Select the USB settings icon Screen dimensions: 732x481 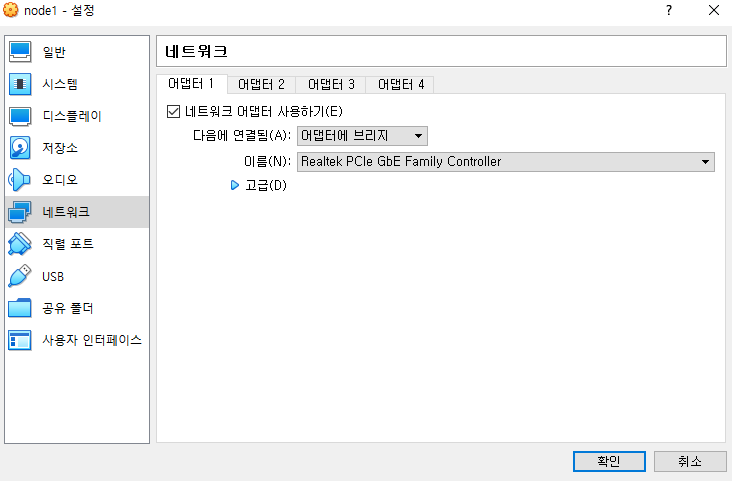21,276
